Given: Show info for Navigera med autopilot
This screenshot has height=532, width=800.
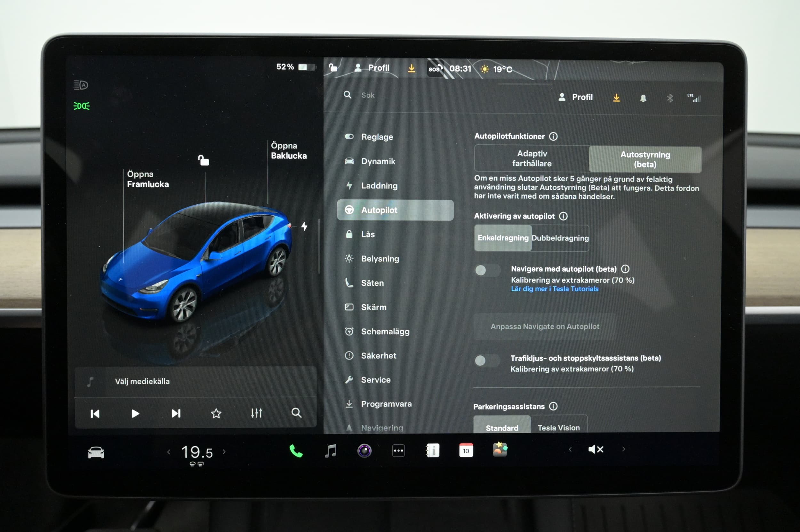Looking at the screenshot, I should point(625,269).
